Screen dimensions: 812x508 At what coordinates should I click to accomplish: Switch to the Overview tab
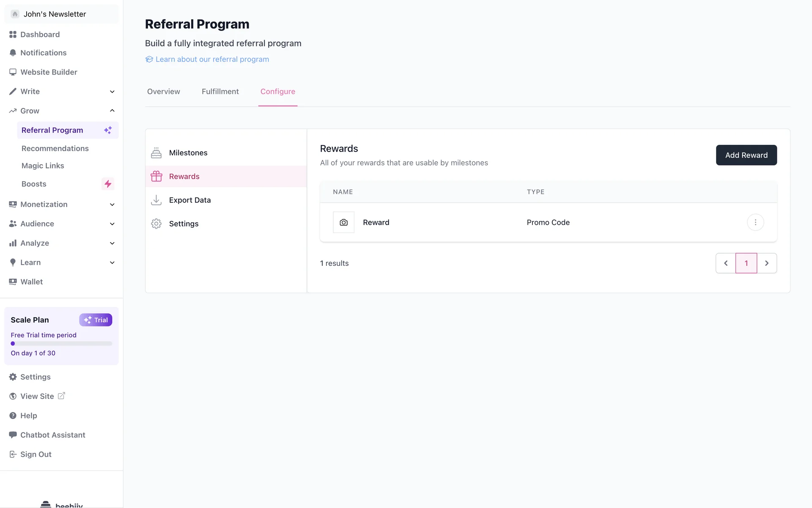(x=163, y=91)
